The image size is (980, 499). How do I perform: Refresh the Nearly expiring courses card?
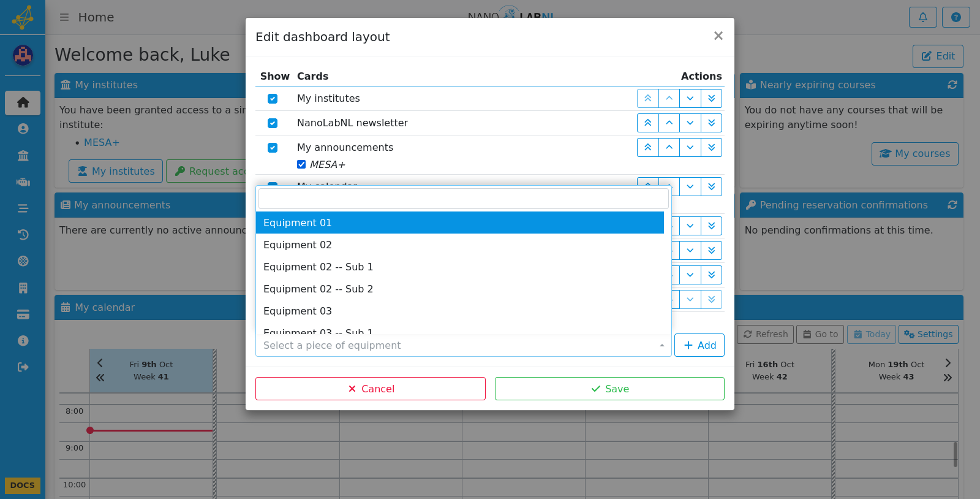pyautogui.click(x=952, y=85)
